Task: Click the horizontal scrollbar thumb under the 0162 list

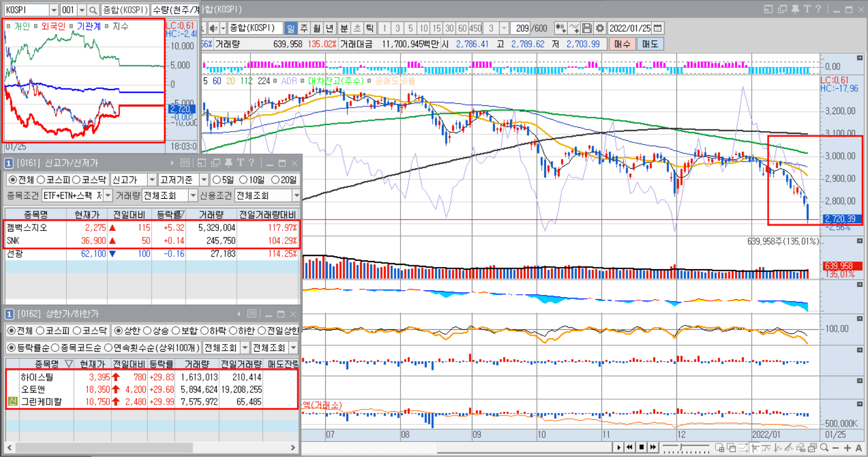Action: [104, 448]
